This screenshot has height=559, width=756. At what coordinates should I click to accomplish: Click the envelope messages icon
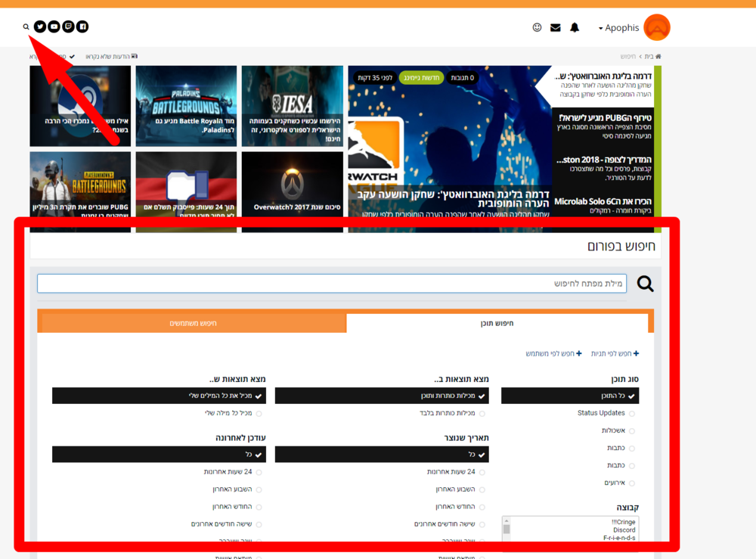[556, 28]
